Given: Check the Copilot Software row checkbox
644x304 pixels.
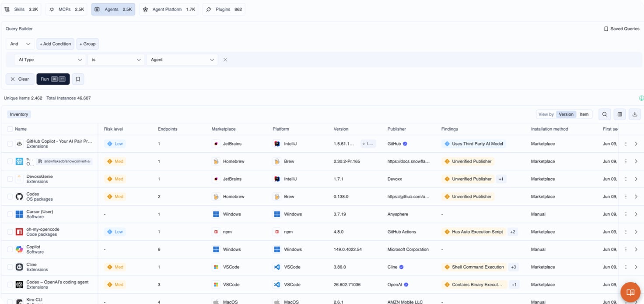Looking at the screenshot, I should (10, 249).
